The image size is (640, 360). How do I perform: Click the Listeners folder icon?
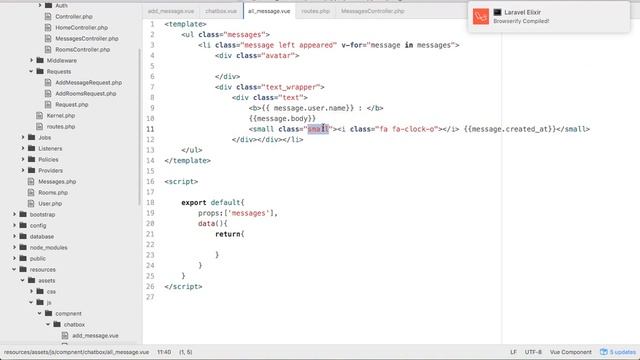click(31, 149)
